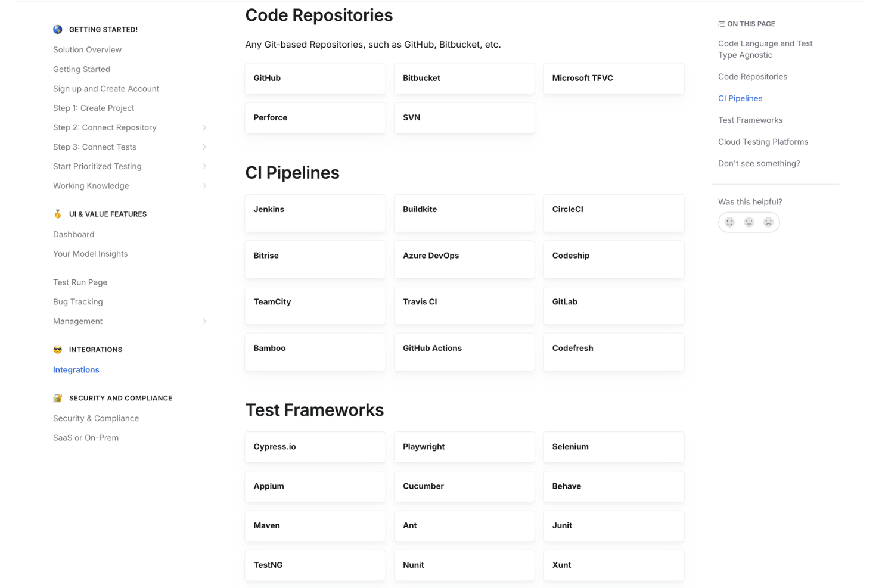882x588 pixels.
Task: Jump to Don't see something? section
Action: click(759, 164)
